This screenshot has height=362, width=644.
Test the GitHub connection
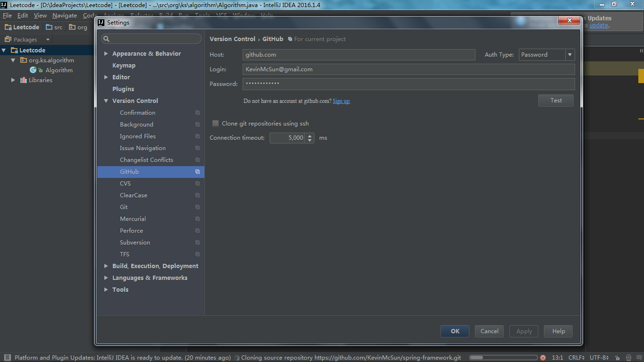556,101
